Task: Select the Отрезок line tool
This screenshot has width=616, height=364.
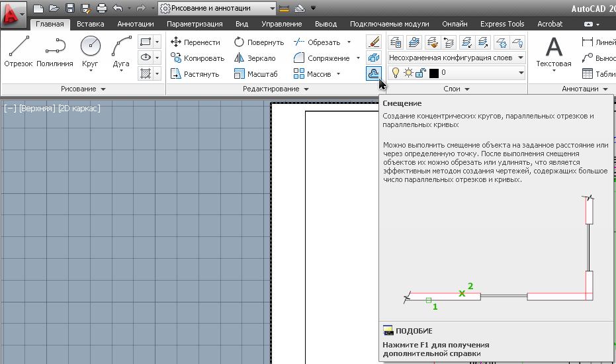Action: (19, 52)
